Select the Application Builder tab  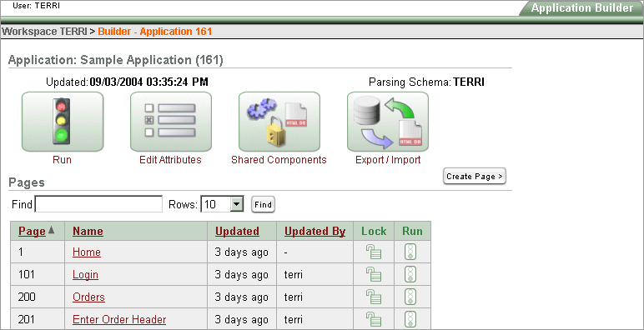[581, 8]
